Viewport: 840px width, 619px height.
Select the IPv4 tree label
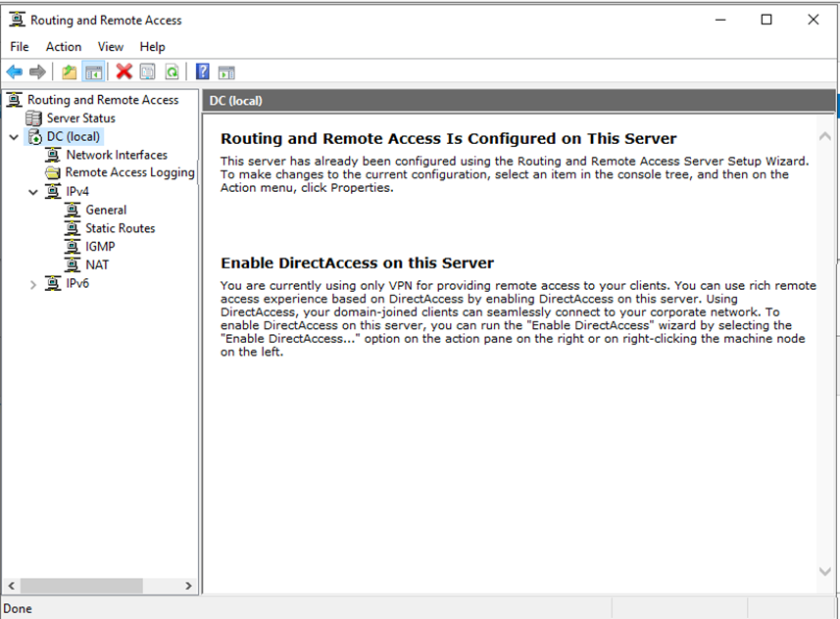[x=77, y=191]
